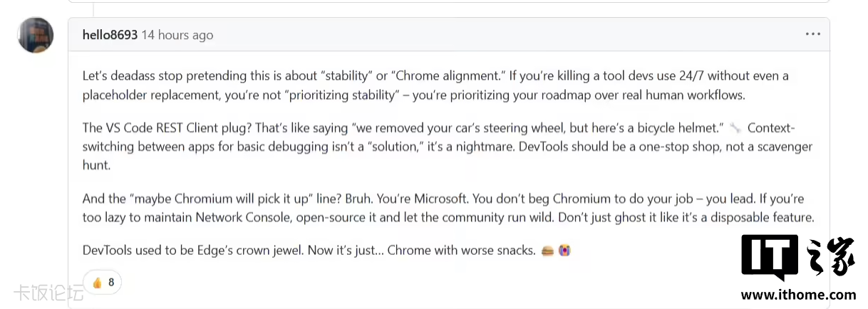
Task: Click the paragraph starting 'Let's deadass stop pretending'
Action: pyautogui.click(x=435, y=85)
